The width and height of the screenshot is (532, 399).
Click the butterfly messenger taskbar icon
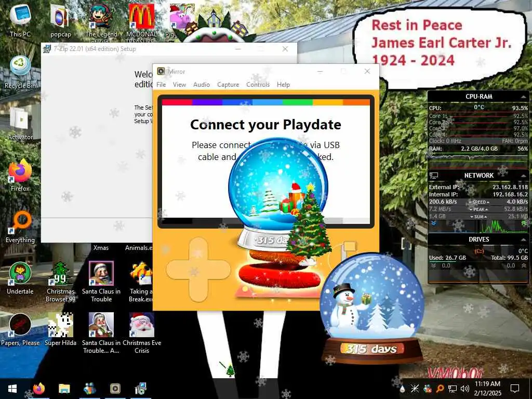click(89, 389)
